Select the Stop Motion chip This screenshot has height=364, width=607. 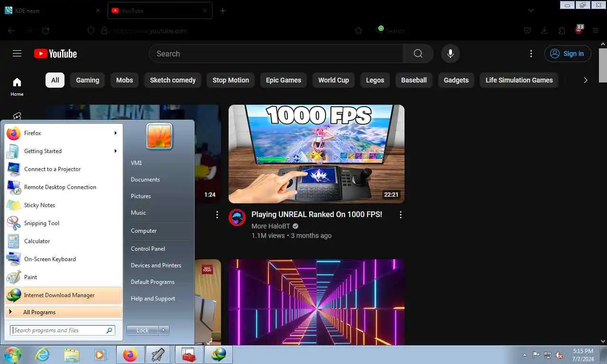[231, 80]
